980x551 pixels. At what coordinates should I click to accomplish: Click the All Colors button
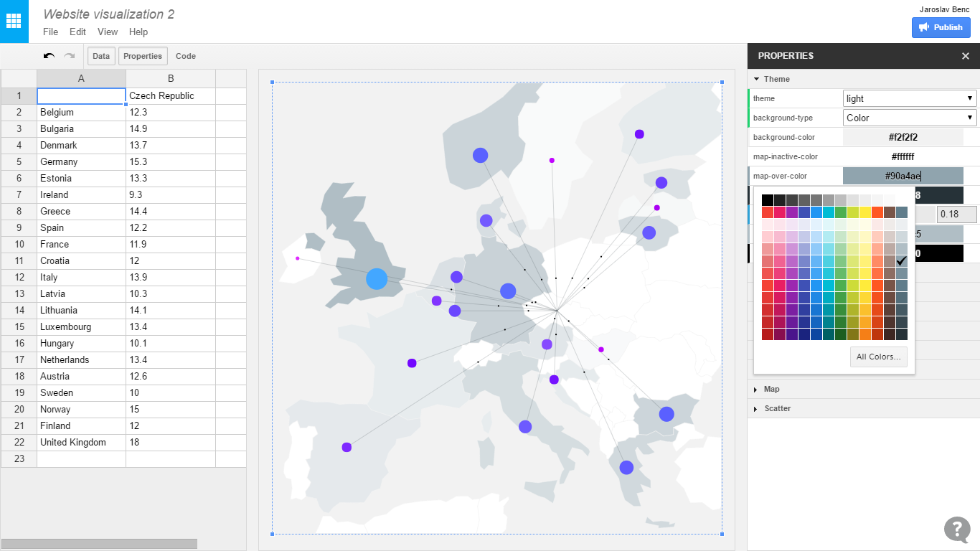click(878, 357)
